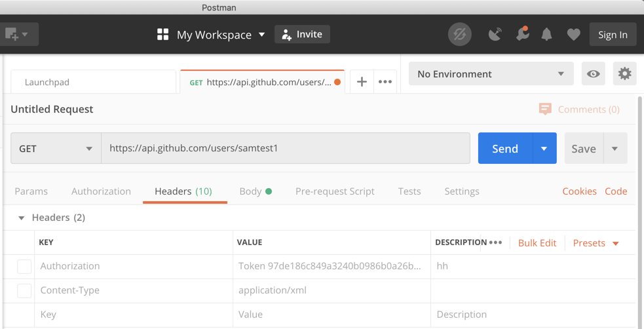Image resolution: width=644 pixels, height=329 pixels.
Task: Toggle the environment quick look eye
Action: coord(593,74)
